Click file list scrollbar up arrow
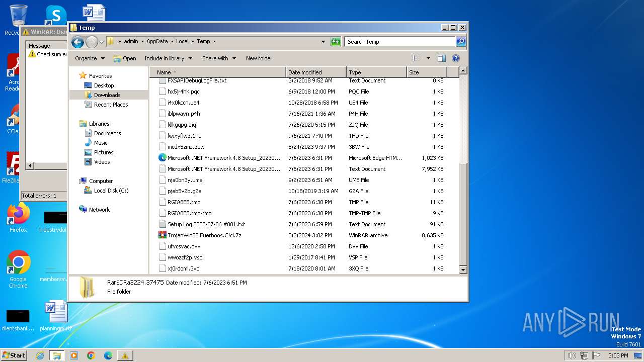This screenshot has width=644, height=362. point(463,71)
